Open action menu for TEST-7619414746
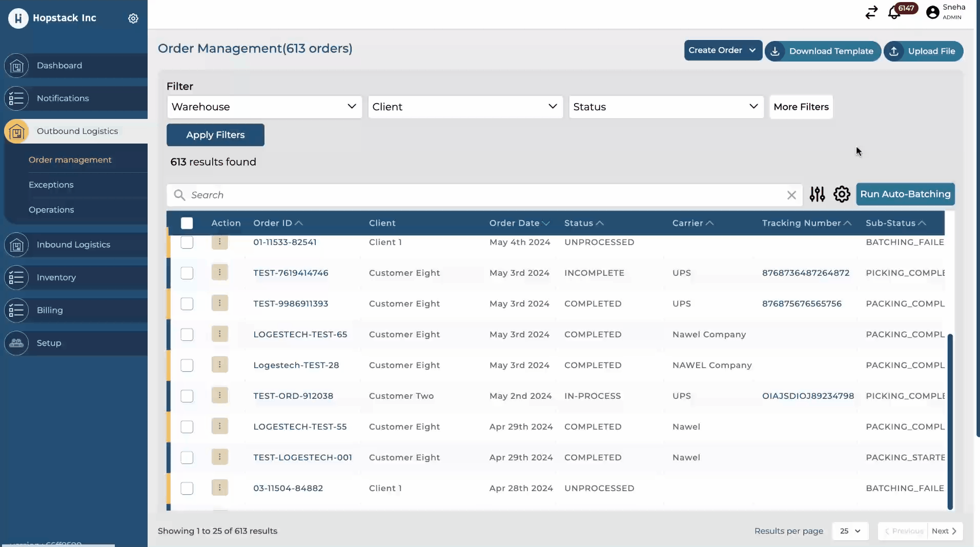The width and height of the screenshot is (980, 547). 219,273
